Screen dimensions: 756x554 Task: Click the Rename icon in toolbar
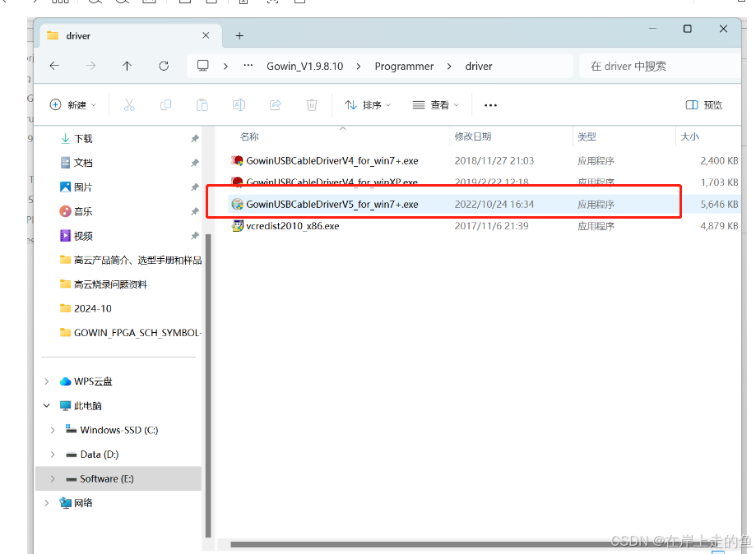[x=239, y=105]
